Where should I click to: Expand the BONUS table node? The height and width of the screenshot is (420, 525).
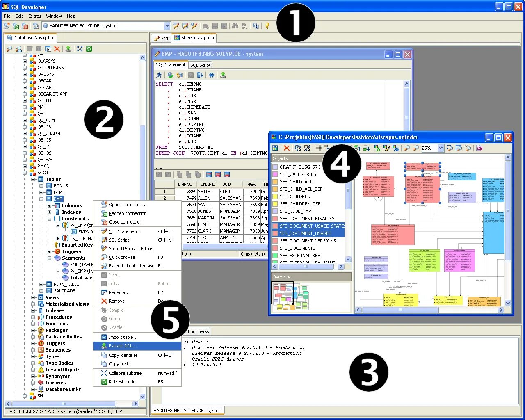pos(41,186)
